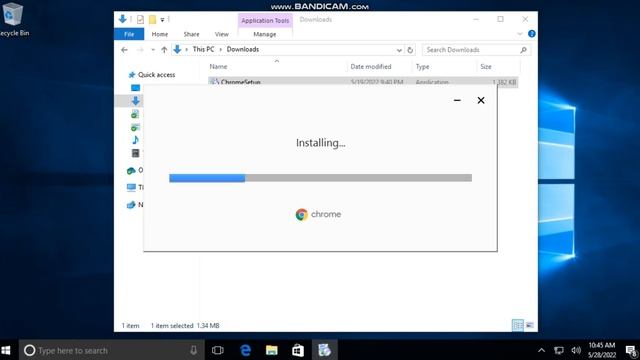The width and height of the screenshot is (640, 360).
Task: Expand the address bar history dropdown
Action: click(399, 50)
